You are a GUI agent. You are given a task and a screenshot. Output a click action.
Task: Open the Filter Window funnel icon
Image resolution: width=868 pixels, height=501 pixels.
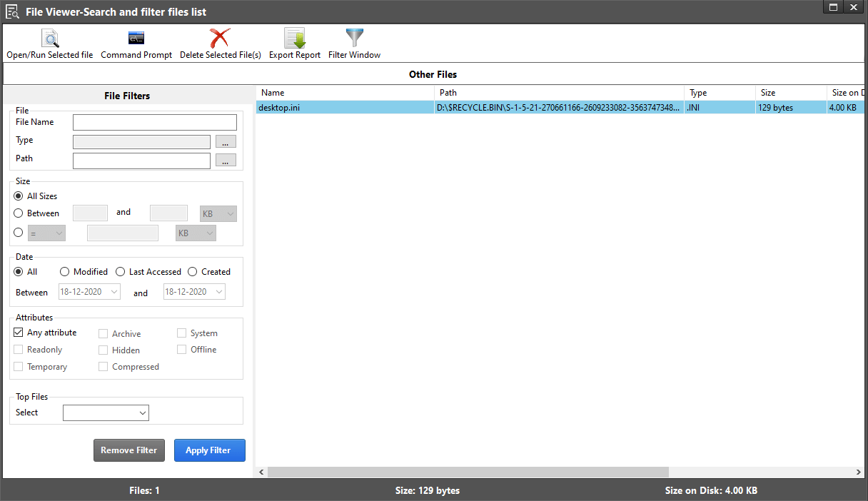click(354, 39)
